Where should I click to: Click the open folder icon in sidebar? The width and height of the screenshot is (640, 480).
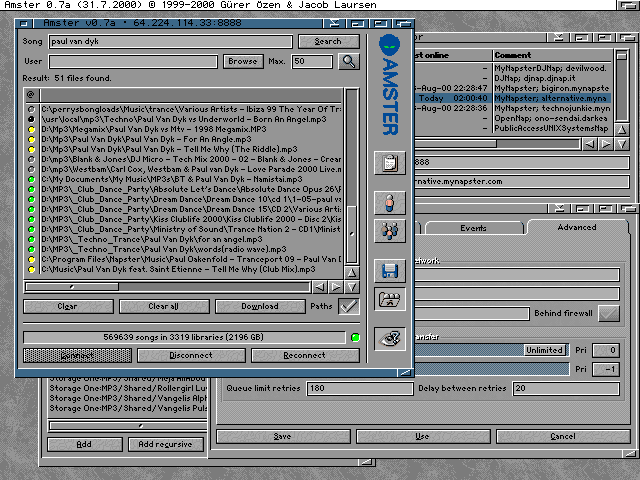point(389,298)
